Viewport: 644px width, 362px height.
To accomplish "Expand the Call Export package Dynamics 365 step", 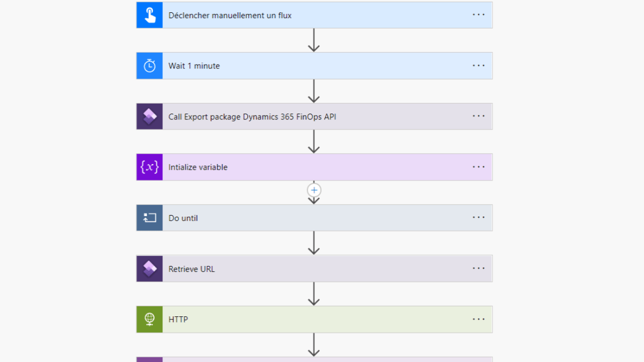I will [252, 117].
